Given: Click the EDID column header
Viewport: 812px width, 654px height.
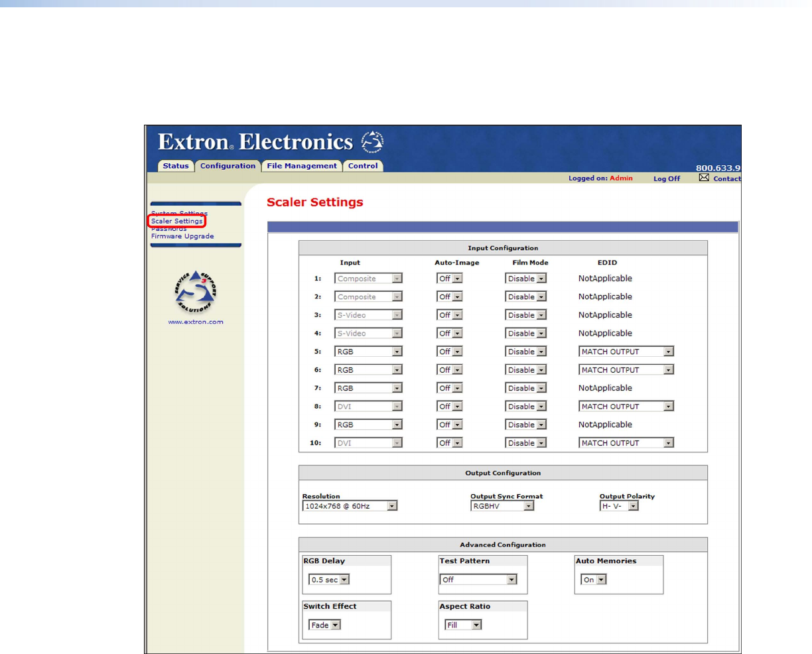Looking at the screenshot, I should [607, 263].
